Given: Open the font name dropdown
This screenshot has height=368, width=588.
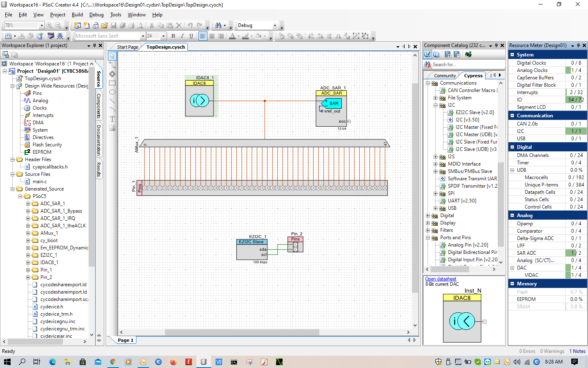Looking at the screenshot, I should click(143, 36).
